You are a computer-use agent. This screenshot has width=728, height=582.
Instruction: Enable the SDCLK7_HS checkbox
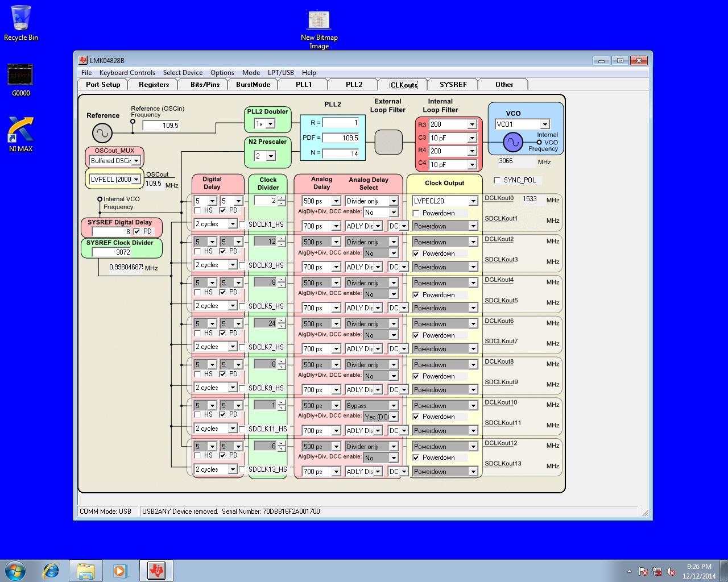tap(242, 347)
